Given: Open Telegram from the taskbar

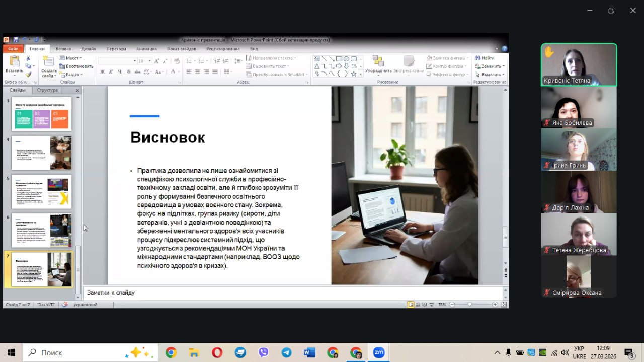Looking at the screenshot, I should click(286, 353).
